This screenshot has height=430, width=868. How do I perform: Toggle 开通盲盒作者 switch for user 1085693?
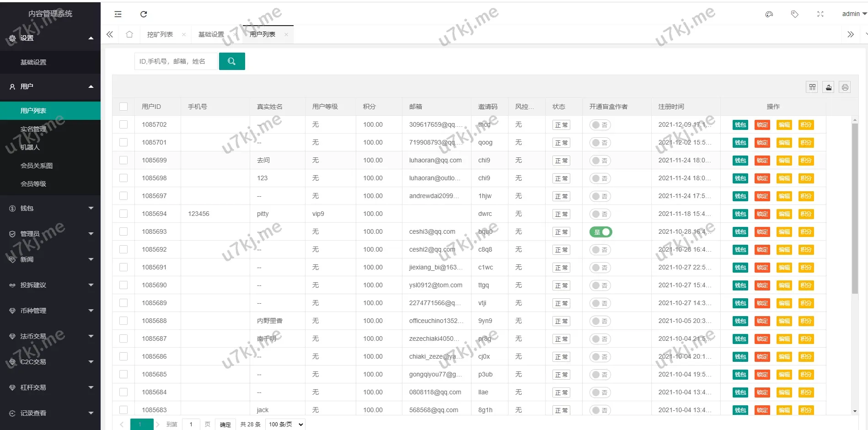pyautogui.click(x=600, y=232)
